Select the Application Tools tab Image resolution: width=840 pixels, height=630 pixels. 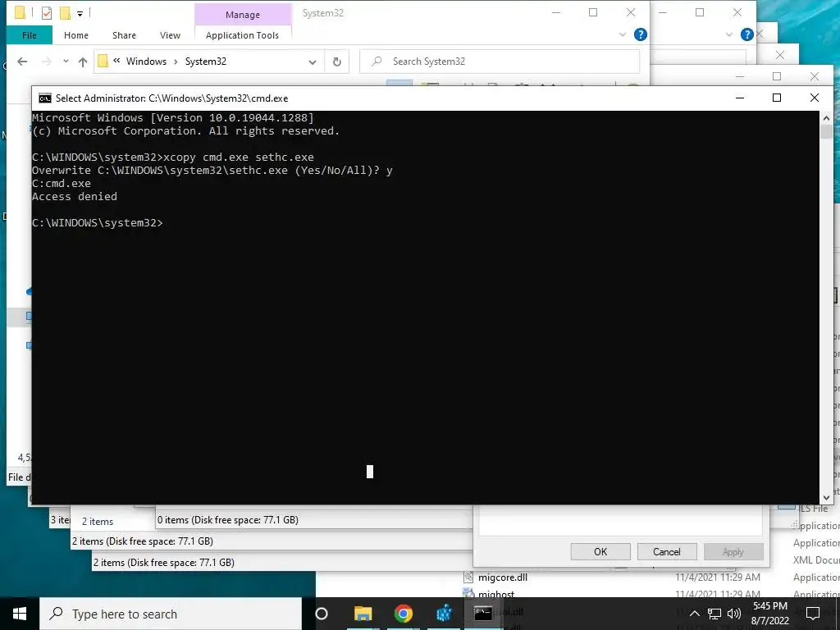242,35
